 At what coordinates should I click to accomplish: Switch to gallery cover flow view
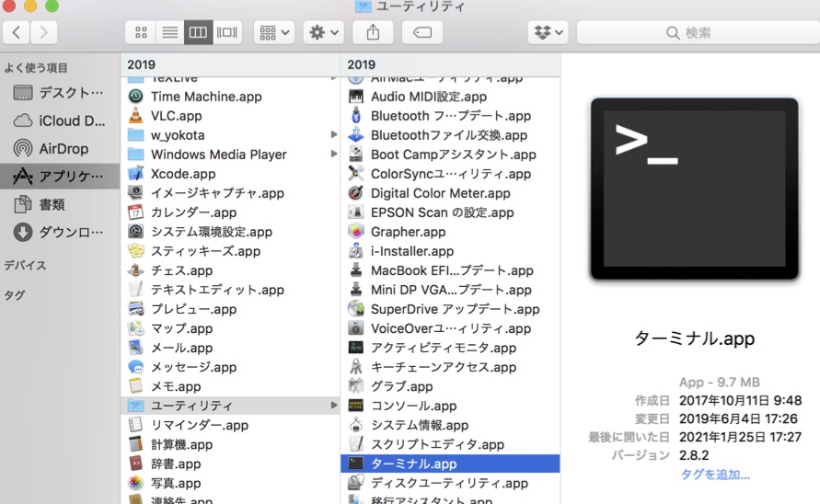coord(227,32)
